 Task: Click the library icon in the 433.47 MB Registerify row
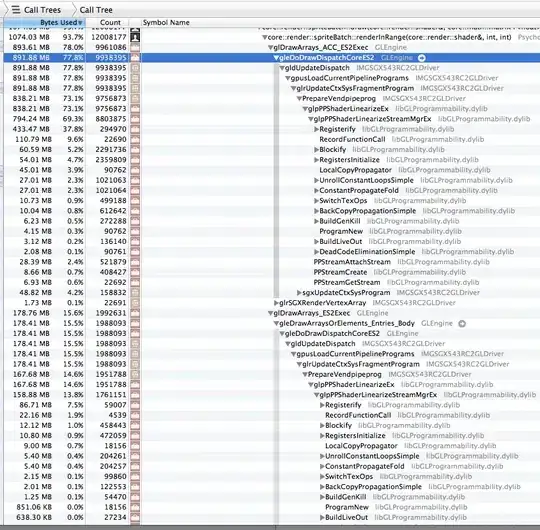(135, 129)
